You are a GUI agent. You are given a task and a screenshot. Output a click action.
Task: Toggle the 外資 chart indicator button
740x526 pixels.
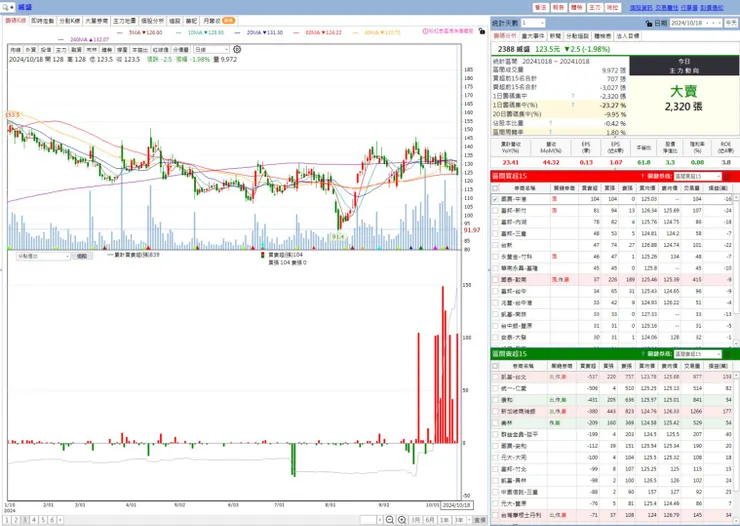tap(31, 50)
